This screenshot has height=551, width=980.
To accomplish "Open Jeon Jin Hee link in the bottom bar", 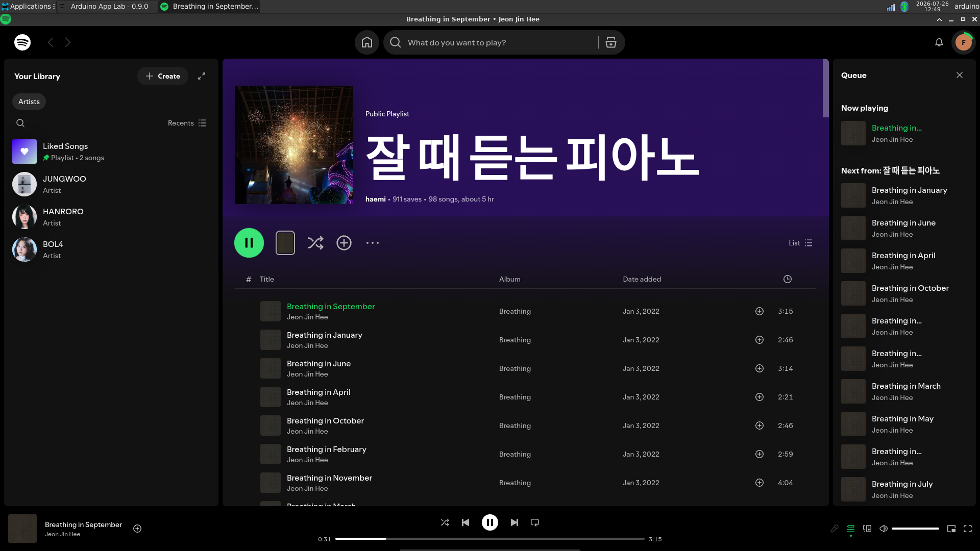I will pyautogui.click(x=62, y=534).
